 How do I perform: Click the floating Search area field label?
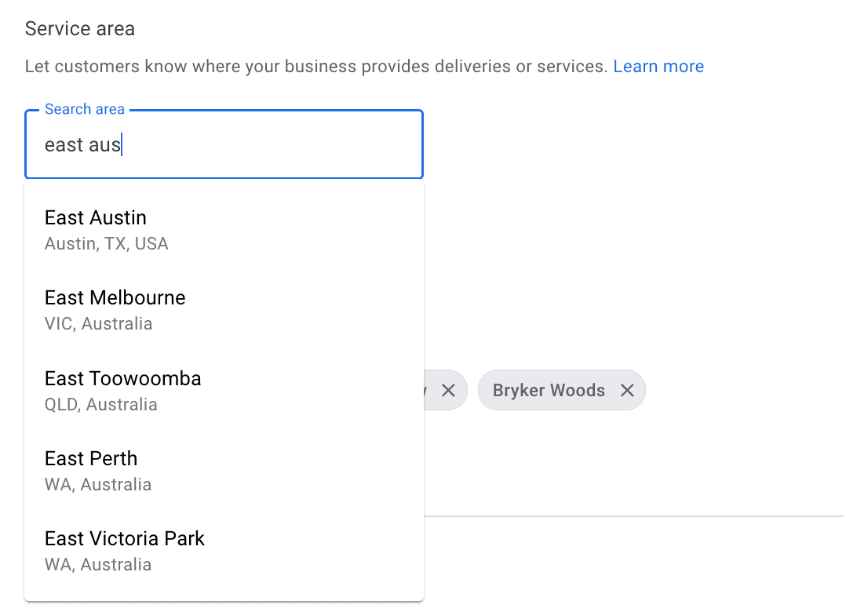(x=85, y=110)
